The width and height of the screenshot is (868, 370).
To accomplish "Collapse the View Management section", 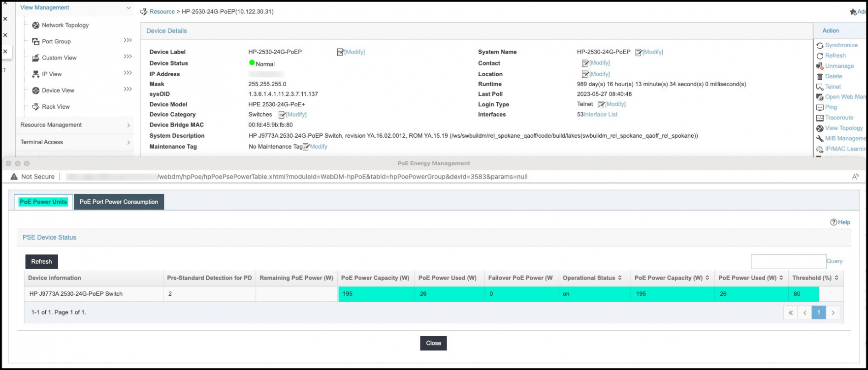I will 129,8.
